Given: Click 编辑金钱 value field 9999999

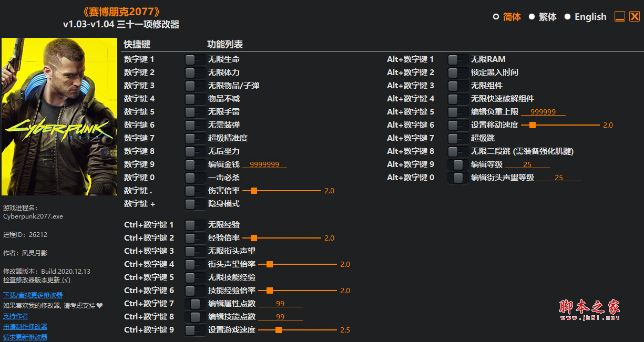Looking at the screenshot, I should click(x=264, y=164).
